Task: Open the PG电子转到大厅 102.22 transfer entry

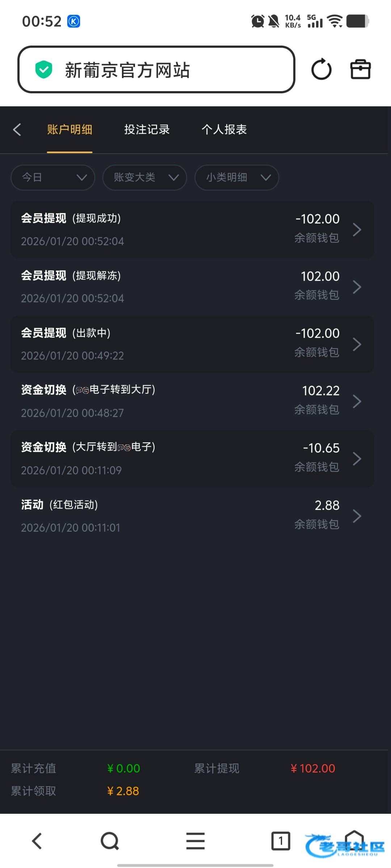Action: pyautogui.click(x=192, y=401)
